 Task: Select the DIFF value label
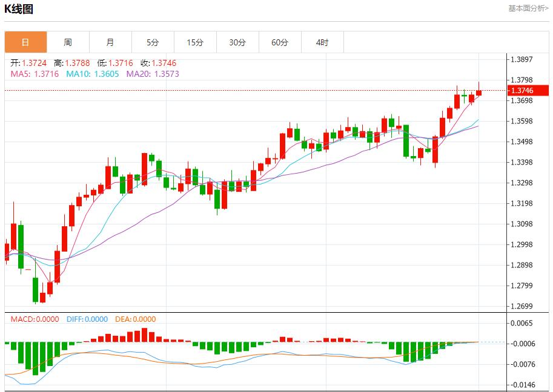(87, 319)
